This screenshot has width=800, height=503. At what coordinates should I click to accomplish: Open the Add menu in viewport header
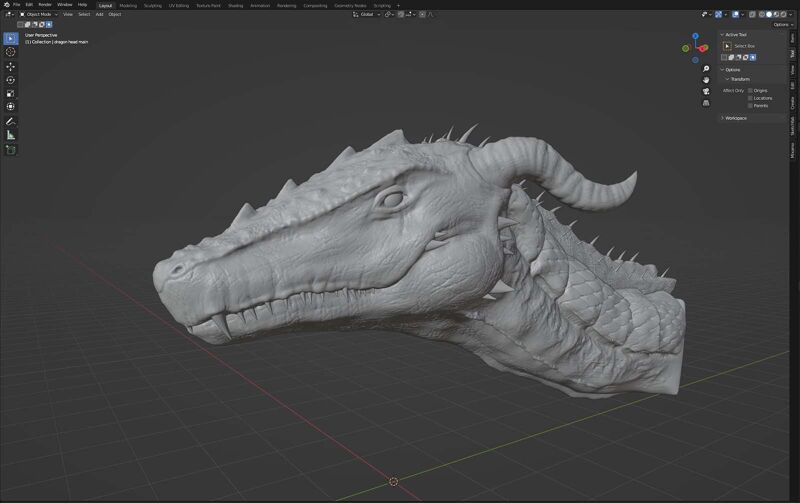(x=99, y=14)
